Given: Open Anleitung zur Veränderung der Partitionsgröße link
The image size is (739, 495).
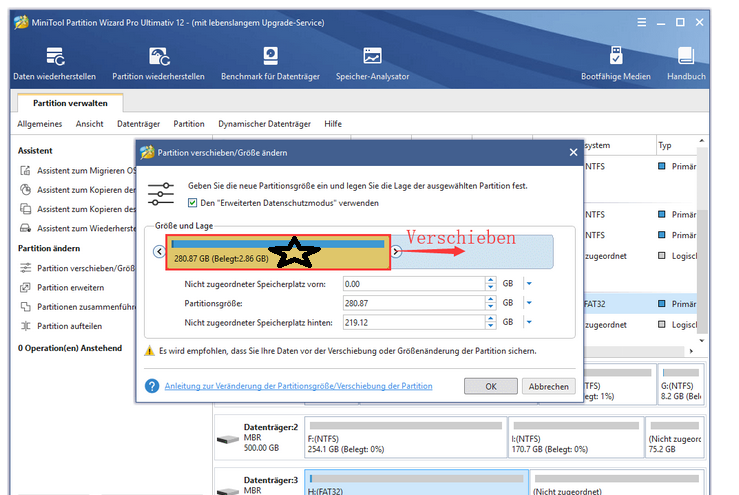Looking at the screenshot, I should point(298,386).
